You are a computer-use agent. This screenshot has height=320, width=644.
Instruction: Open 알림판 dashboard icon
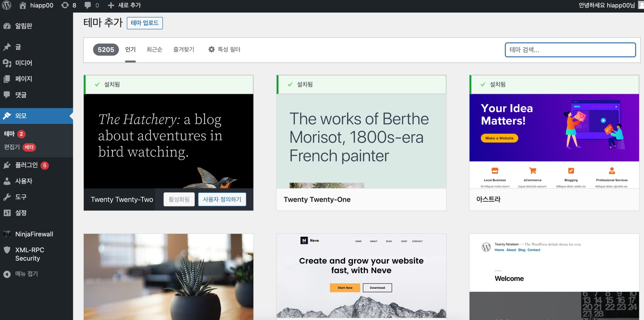click(7, 26)
